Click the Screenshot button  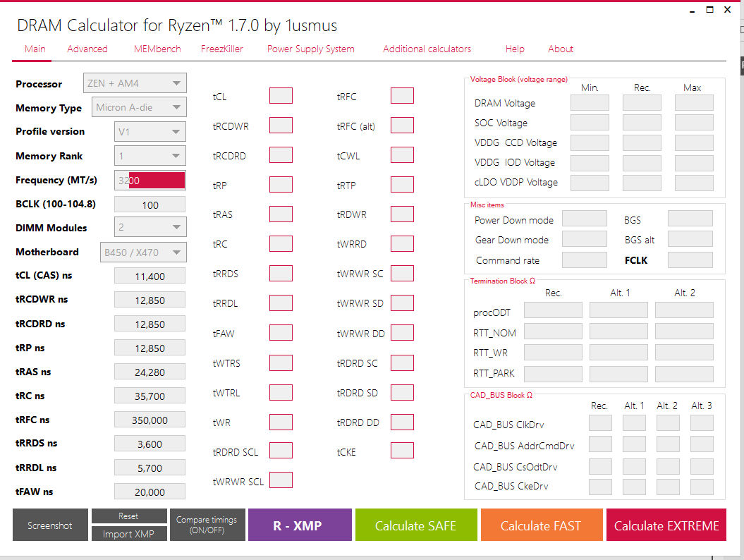click(x=50, y=525)
